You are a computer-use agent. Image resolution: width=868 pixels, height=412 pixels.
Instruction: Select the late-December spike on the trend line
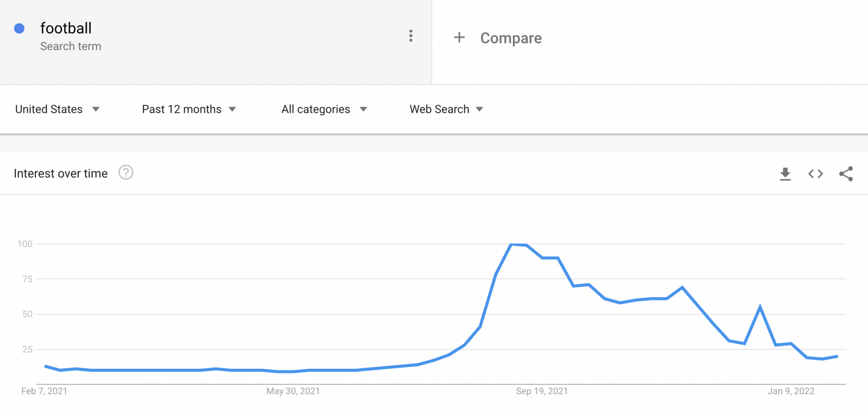(760, 307)
